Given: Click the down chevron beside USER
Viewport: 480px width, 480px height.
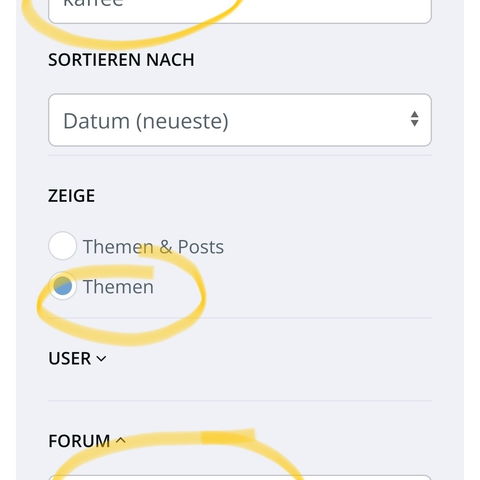Looking at the screenshot, I should click(101, 359).
